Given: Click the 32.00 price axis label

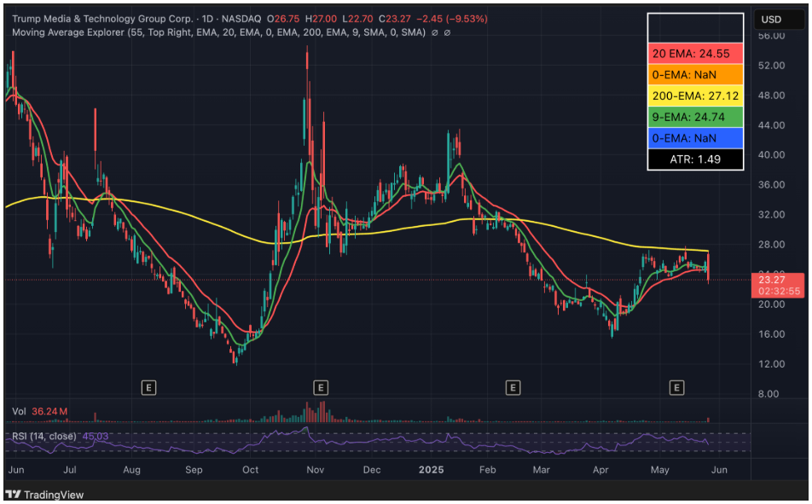Looking at the screenshot, I should click(x=772, y=214).
